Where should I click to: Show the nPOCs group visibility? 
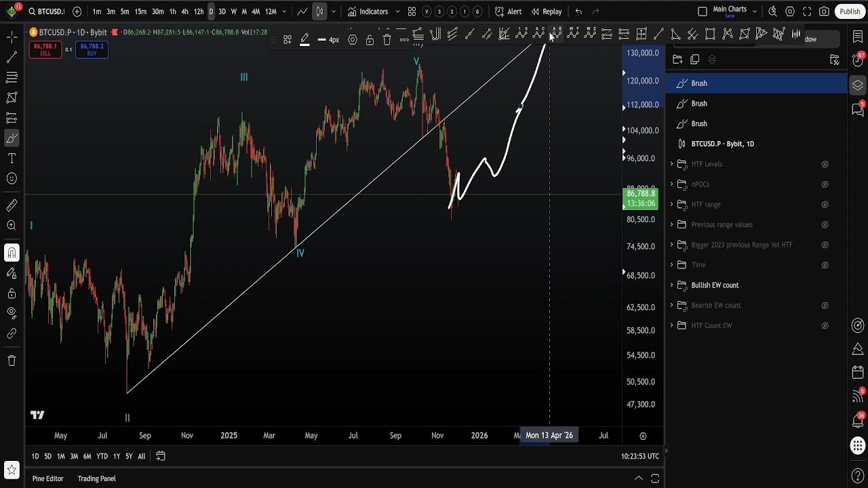825,184
